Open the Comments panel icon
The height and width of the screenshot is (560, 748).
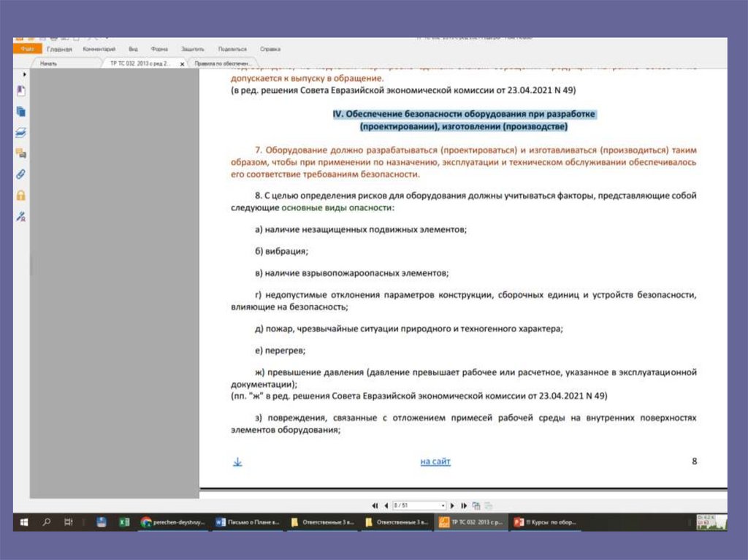tap(21, 153)
